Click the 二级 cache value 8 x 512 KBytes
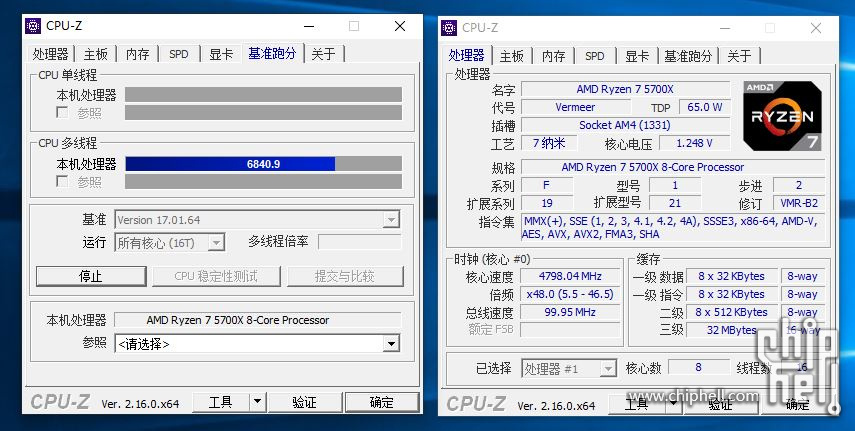The height and width of the screenshot is (431, 855). click(731, 312)
